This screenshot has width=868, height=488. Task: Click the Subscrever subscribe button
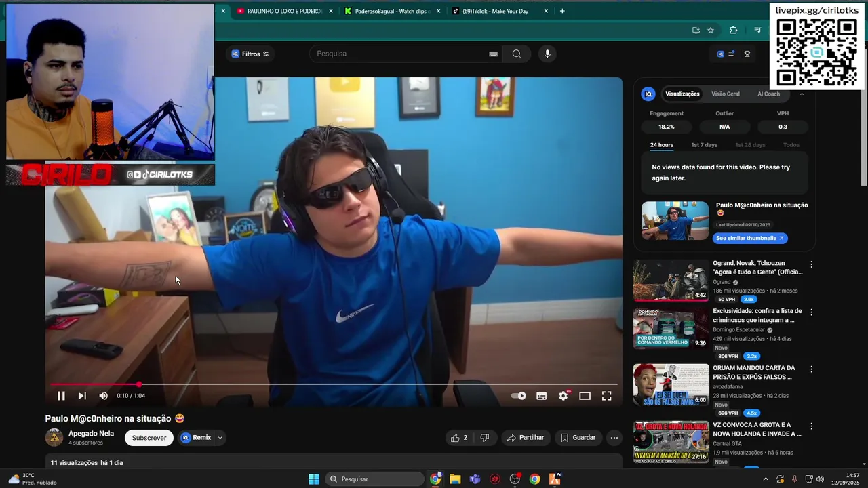[149, 438]
